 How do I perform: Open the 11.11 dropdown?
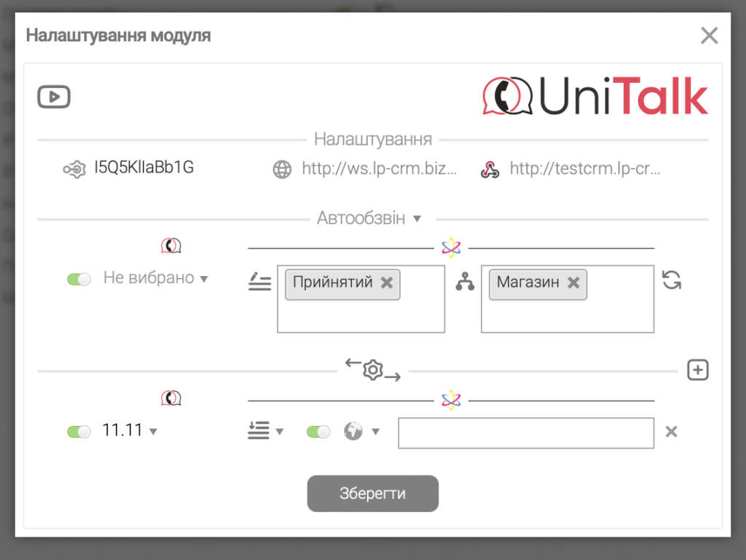tap(153, 432)
